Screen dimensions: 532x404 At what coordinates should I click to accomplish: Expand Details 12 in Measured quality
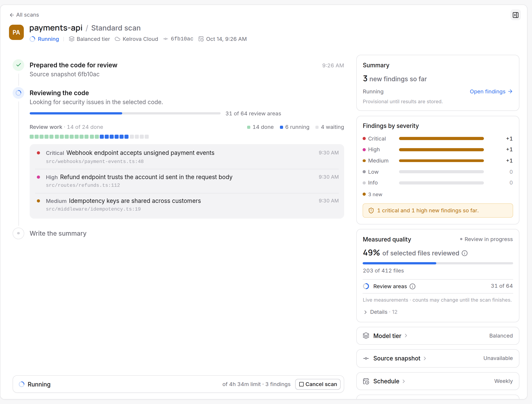coord(380,312)
